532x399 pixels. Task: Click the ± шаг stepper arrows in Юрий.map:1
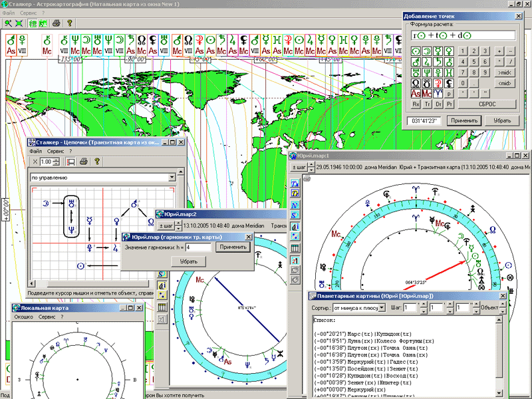311,167
